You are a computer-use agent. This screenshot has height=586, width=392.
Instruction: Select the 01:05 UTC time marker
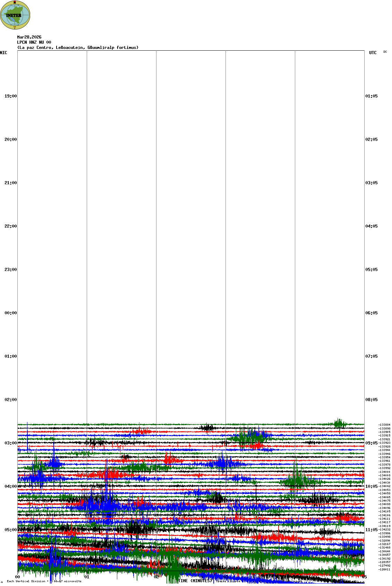[x=372, y=96]
